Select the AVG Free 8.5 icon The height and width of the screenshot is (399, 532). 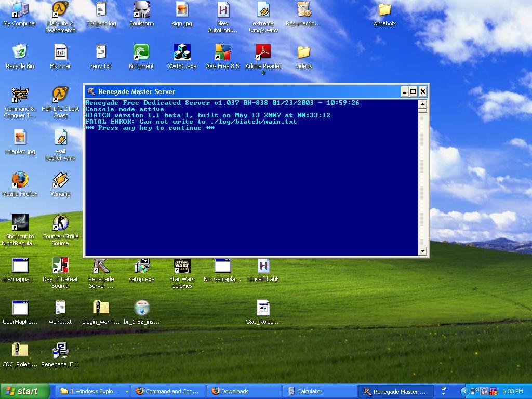pos(222,52)
